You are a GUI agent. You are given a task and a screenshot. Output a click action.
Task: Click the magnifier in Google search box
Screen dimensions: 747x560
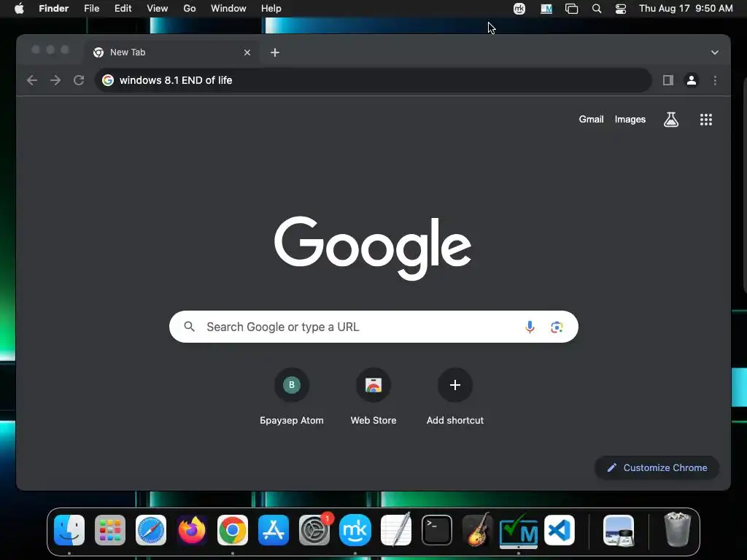click(x=189, y=327)
